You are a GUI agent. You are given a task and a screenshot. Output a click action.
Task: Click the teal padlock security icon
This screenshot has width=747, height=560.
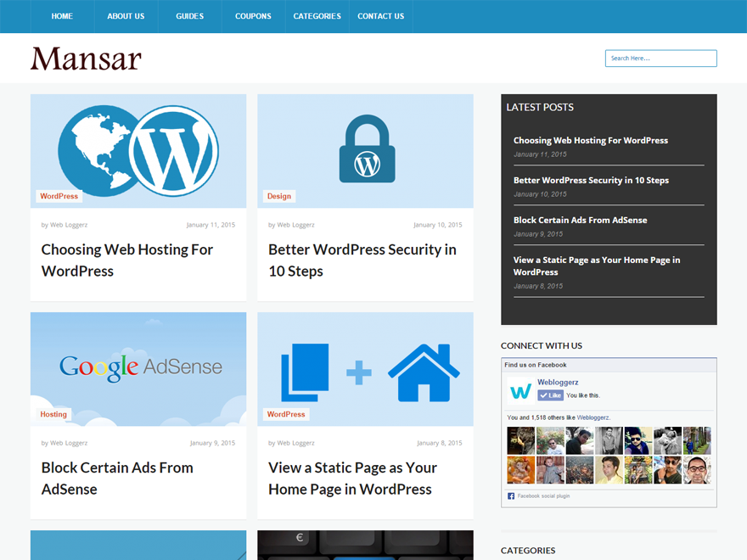(365, 151)
